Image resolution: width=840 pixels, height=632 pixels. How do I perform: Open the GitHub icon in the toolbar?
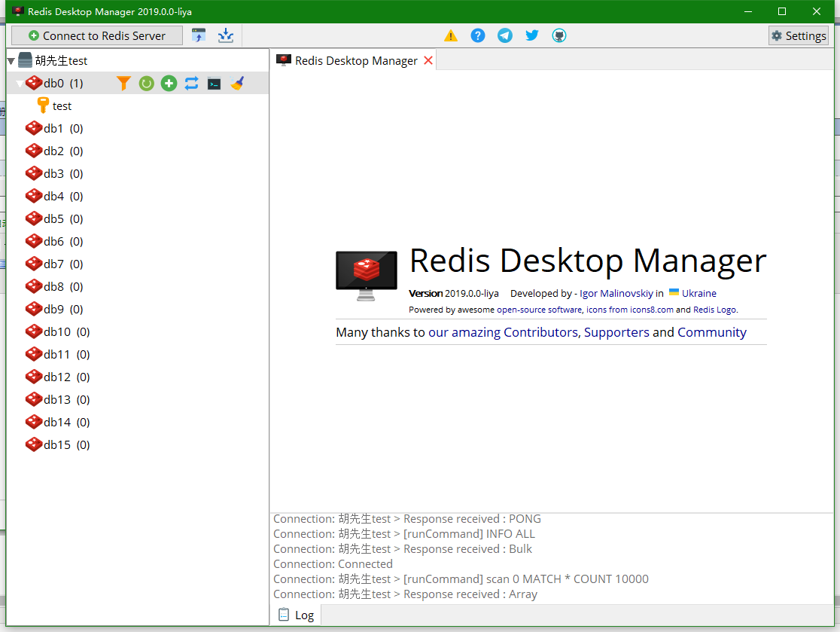tap(559, 35)
